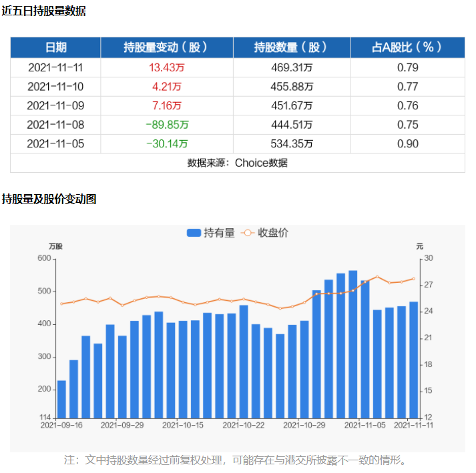This screenshot has width=476, height=473.
Task: Click the 444.51万 holdings value
Action: tap(292, 125)
